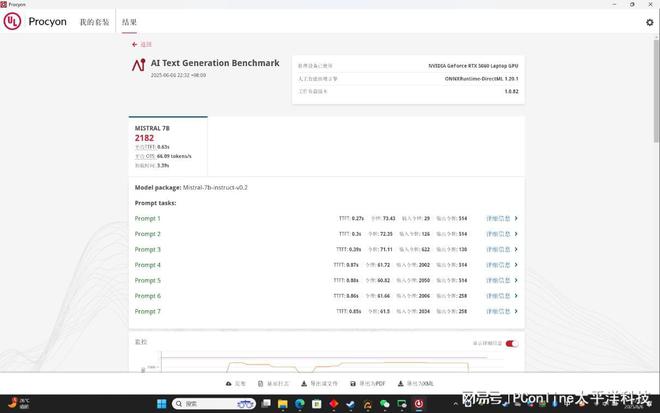Select the MISTRAL 7B result tab
This screenshot has height=413, width=660.
tap(168, 146)
